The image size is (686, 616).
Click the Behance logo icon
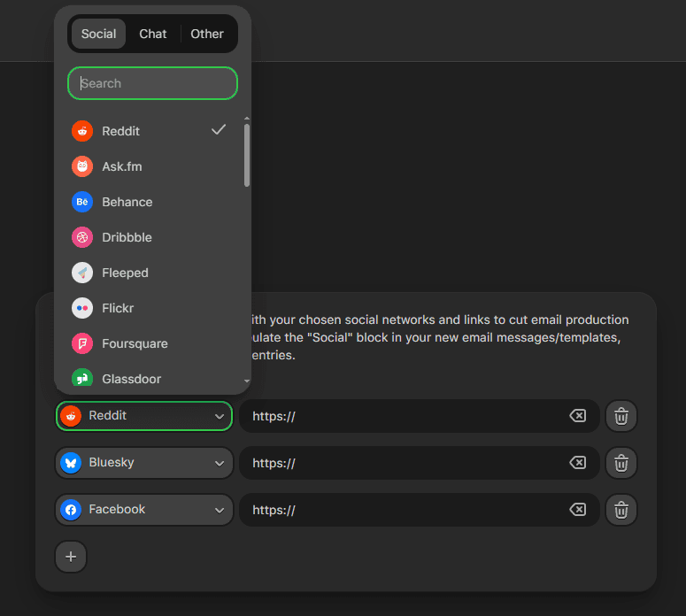tap(82, 202)
